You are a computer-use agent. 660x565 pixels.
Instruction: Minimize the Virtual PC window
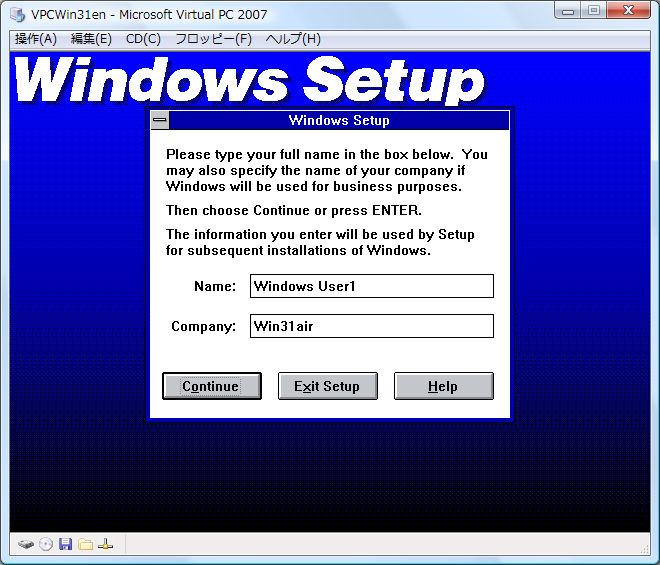click(x=568, y=11)
